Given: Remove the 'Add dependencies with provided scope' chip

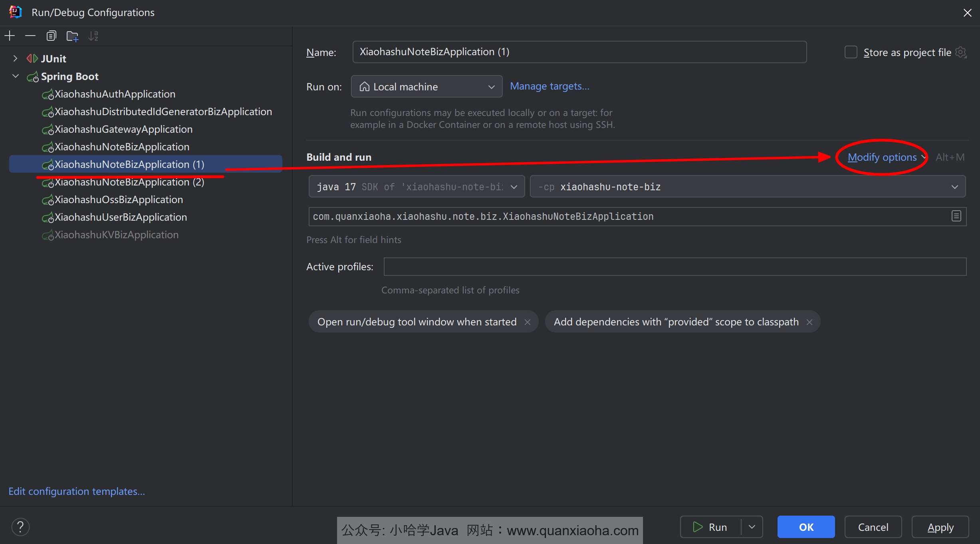Looking at the screenshot, I should tap(809, 322).
